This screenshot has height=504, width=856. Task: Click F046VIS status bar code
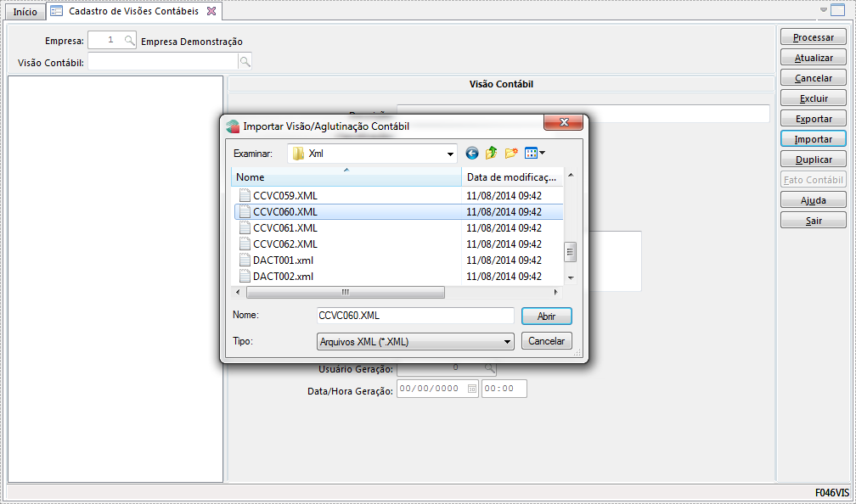click(832, 492)
